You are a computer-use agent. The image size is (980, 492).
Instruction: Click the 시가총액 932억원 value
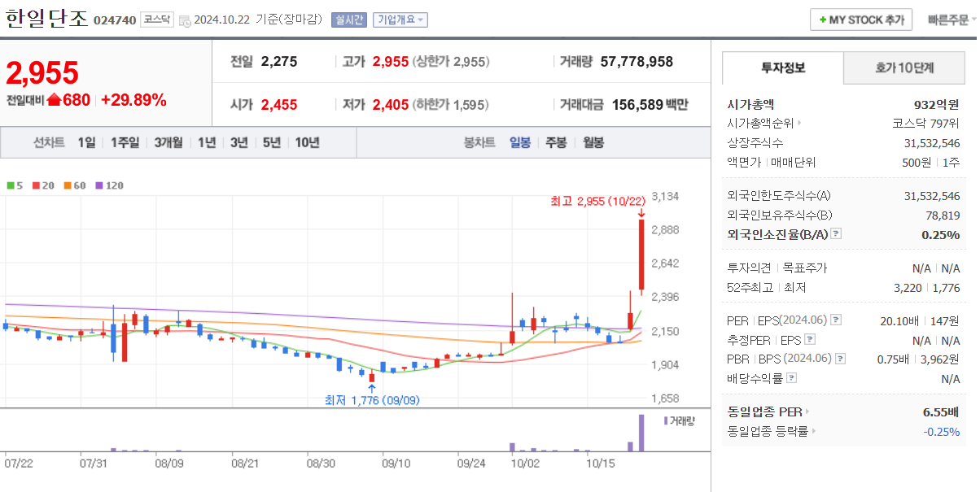coord(937,104)
